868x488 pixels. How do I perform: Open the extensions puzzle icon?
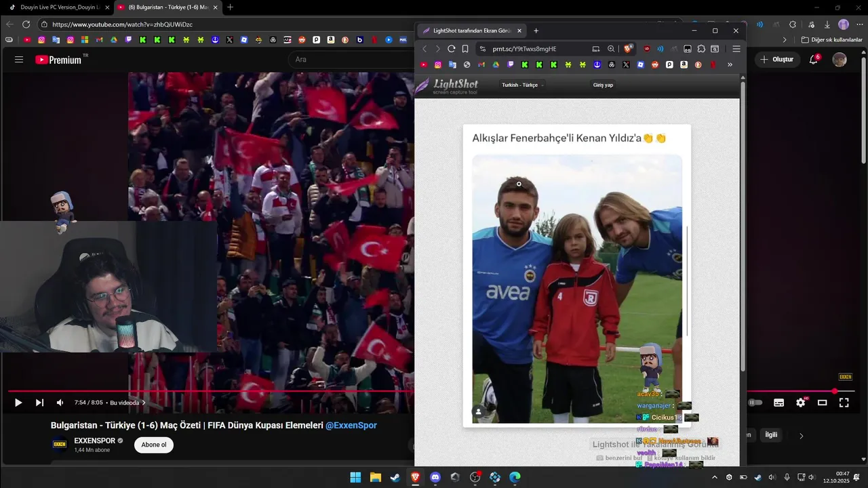(x=701, y=49)
